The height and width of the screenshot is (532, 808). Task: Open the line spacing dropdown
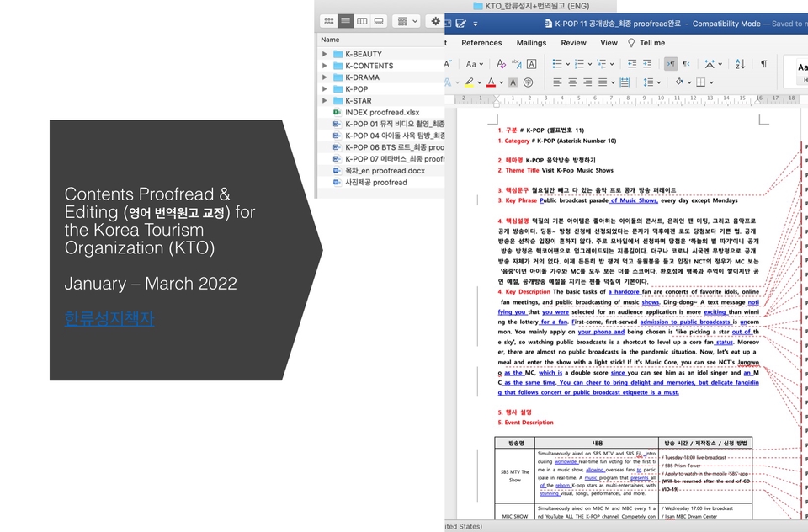coord(651,82)
